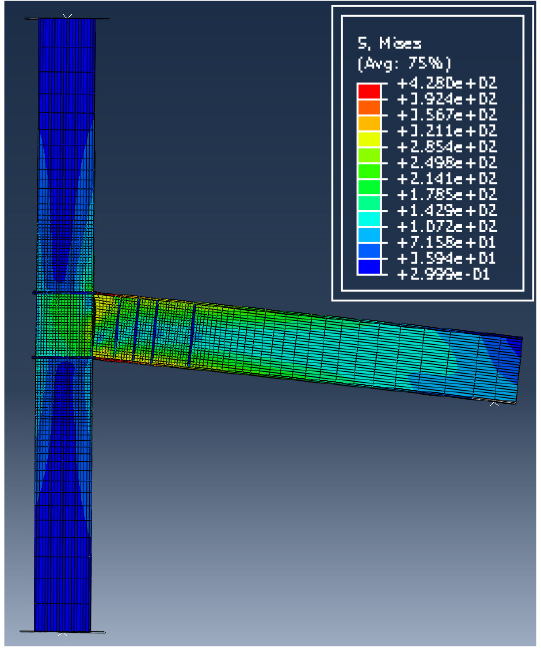Viewport: 541px width, 650px height.
Task: Click the +4.280e+02 maximum value label
Action: (x=446, y=83)
